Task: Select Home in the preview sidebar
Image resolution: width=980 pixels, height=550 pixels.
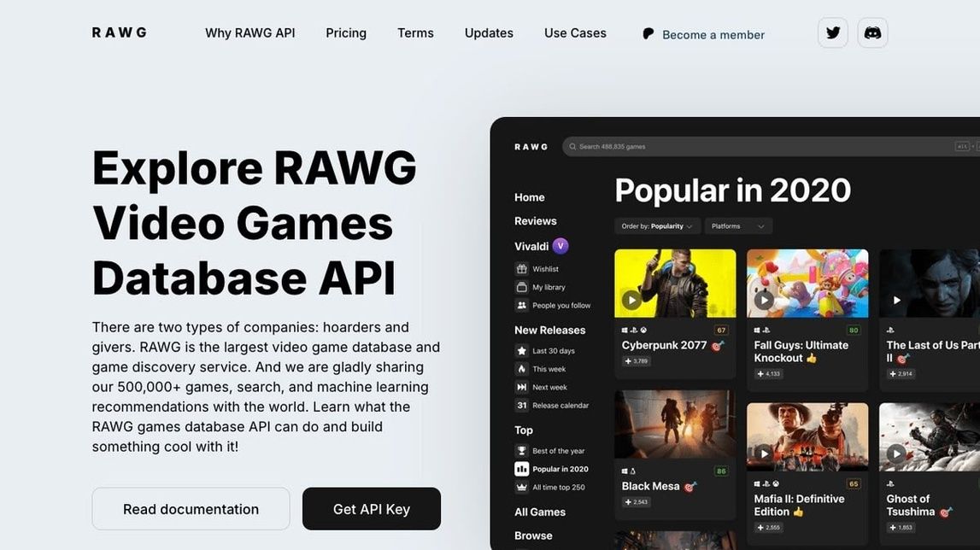Action: point(530,197)
